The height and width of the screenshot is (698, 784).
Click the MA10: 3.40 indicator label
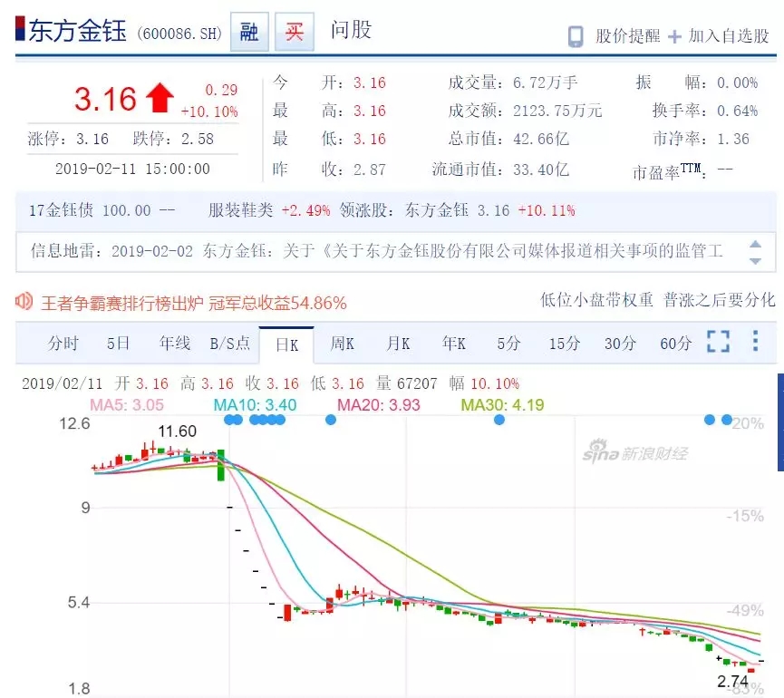click(255, 405)
